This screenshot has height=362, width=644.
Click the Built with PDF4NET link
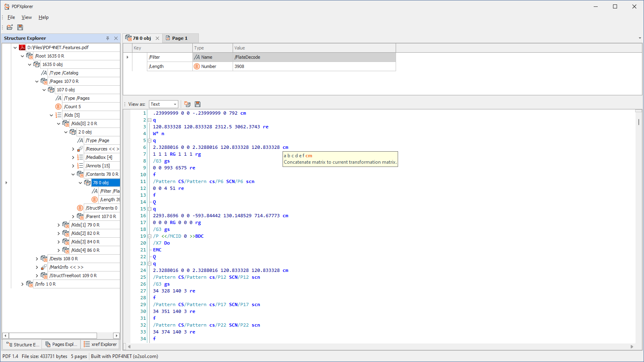pyautogui.click(x=124, y=356)
